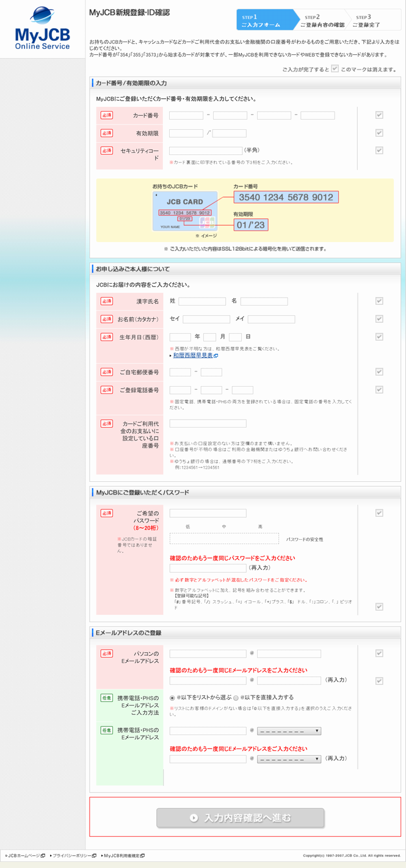This screenshot has width=406, height=868.
Task: Click the checkmark icon beside 漢字氏名 row
Action: click(x=379, y=301)
